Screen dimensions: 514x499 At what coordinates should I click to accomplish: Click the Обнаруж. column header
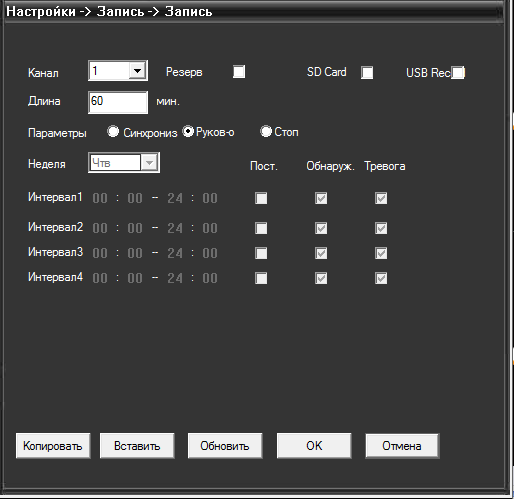[x=330, y=166]
